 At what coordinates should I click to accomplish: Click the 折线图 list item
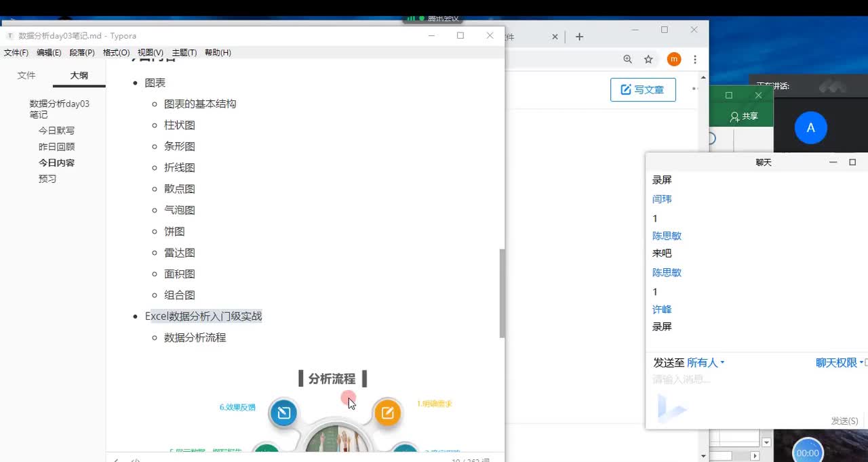point(180,167)
